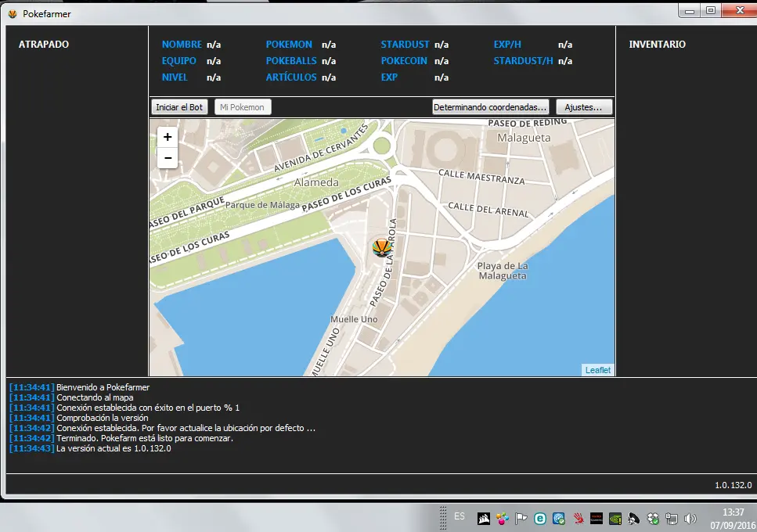This screenshot has width=757, height=532.
Task: Click the 'La versión actual es 1.0.132.0' log line
Action: (114, 448)
